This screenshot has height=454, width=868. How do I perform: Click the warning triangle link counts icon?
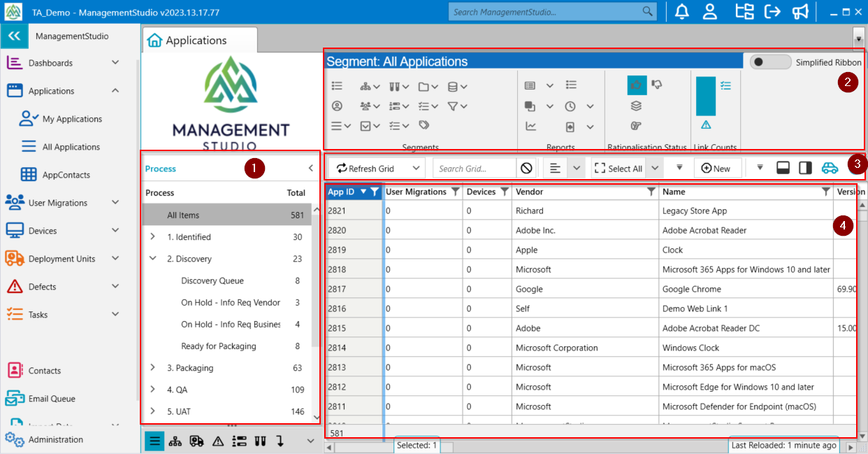706,125
